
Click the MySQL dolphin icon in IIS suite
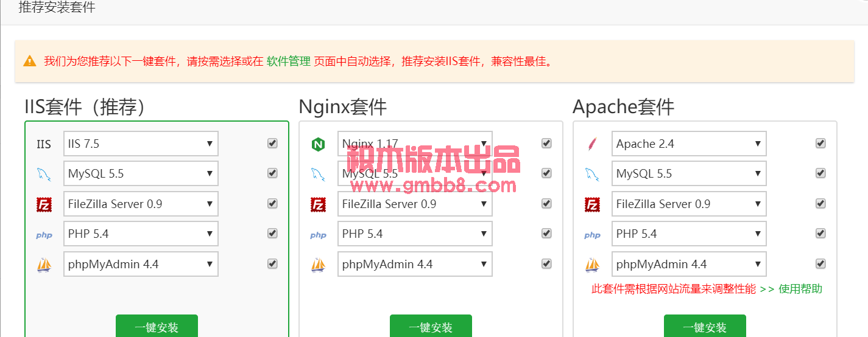point(44,175)
